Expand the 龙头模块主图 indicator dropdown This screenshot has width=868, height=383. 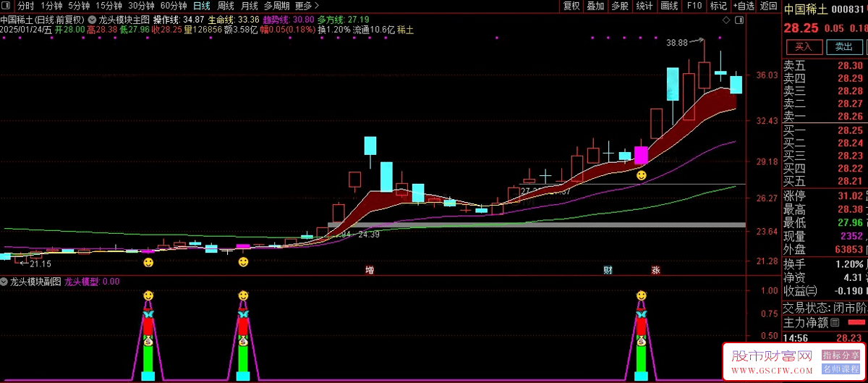tap(93, 20)
